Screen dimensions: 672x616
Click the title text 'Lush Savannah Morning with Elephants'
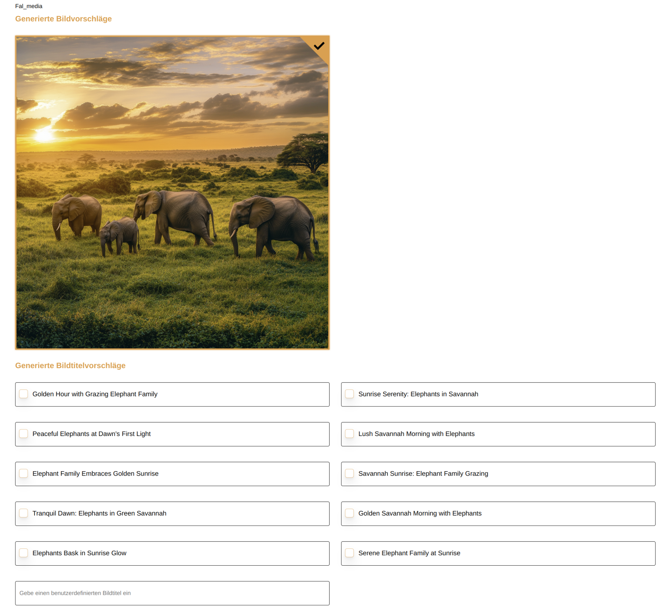(x=416, y=434)
